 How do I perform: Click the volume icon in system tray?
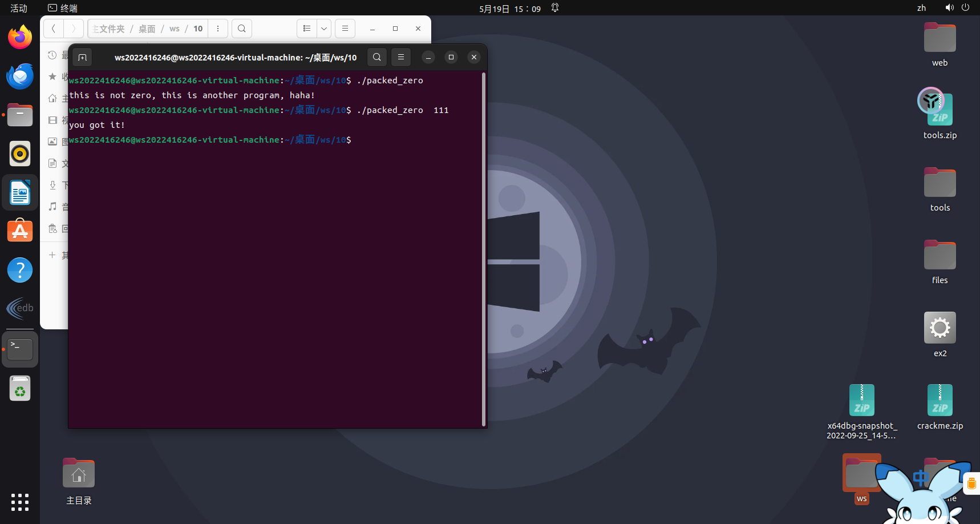pos(949,8)
